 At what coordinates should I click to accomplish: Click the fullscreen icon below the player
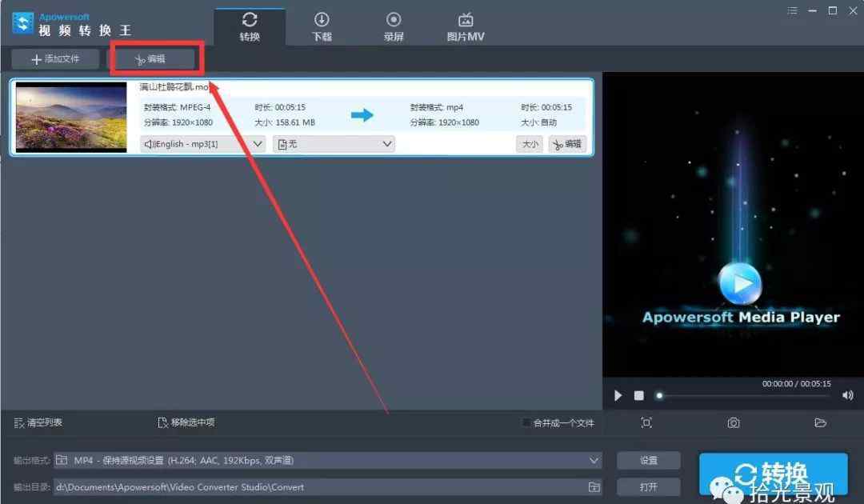pyautogui.click(x=646, y=422)
